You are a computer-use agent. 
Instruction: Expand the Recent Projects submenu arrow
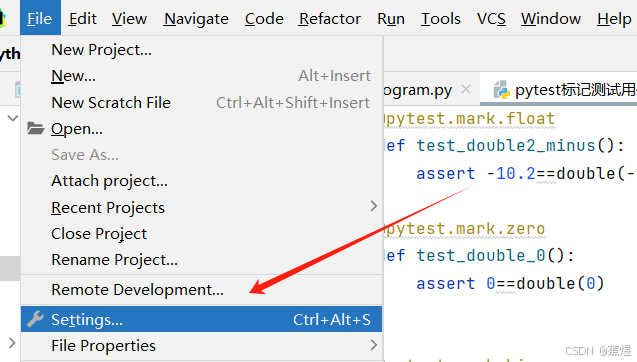pyautogui.click(x=374, y=206)
